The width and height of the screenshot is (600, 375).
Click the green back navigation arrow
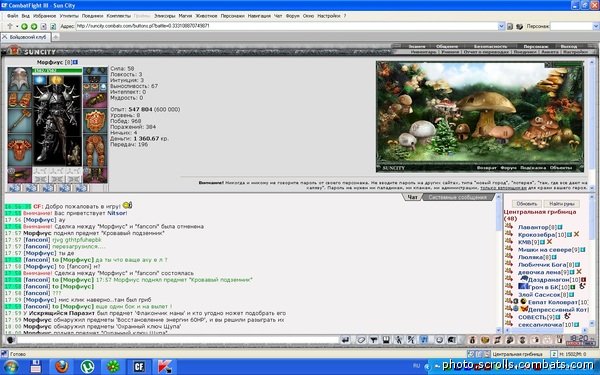pyautogui.click(x=24, y=26)
